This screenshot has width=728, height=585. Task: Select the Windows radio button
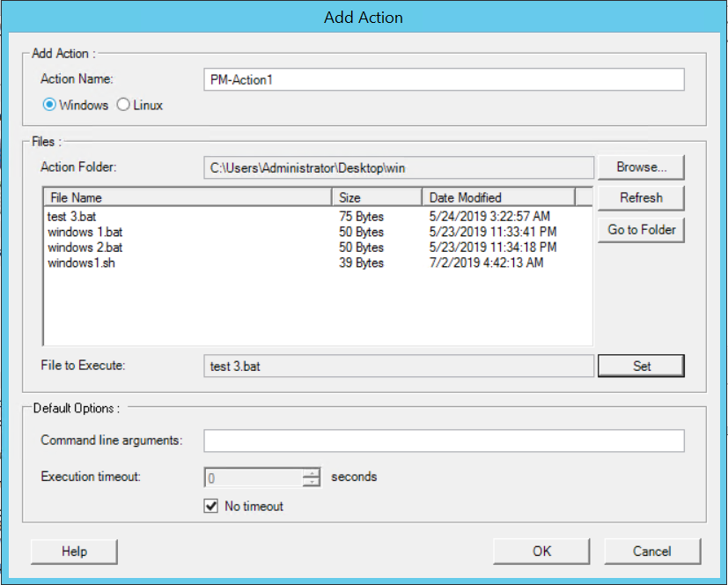(x=50, y=105)
